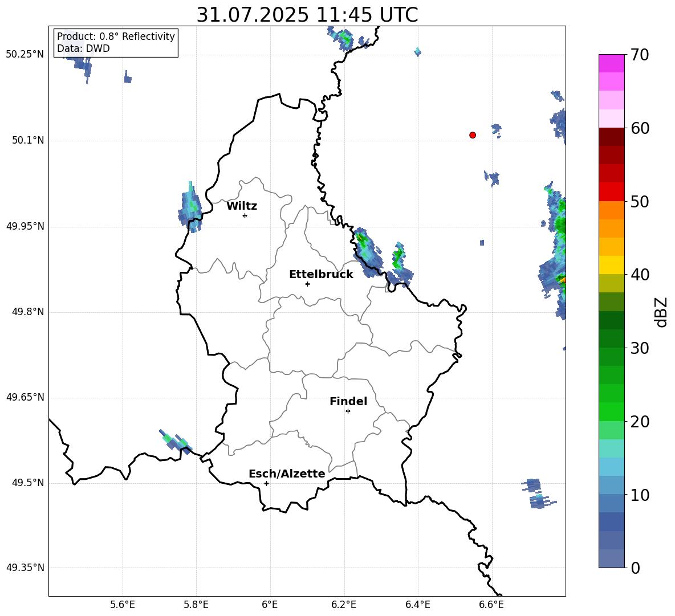675x616 pixels.
Task: Click the '49.95°N' latitude label
Action: pyautogui.click(x=25, y=226)
